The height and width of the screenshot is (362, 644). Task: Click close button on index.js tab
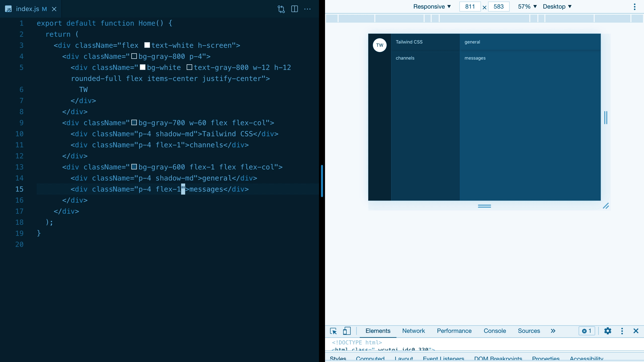[x=54, y=9]
